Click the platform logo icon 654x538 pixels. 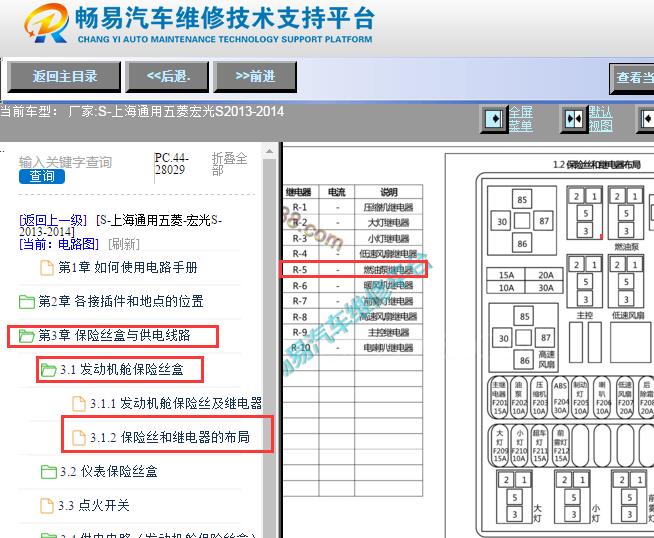tap(46, 23)
